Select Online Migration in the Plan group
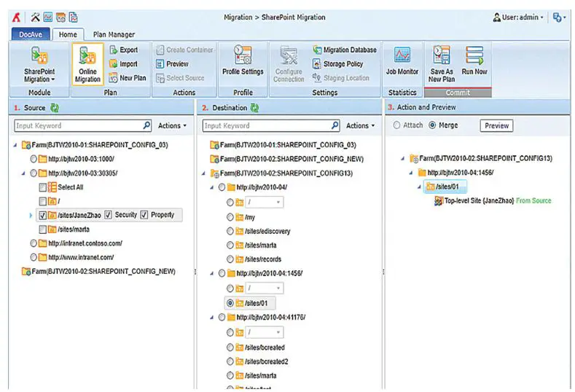This screenshot has height=392, width=575. pos(87,64)
